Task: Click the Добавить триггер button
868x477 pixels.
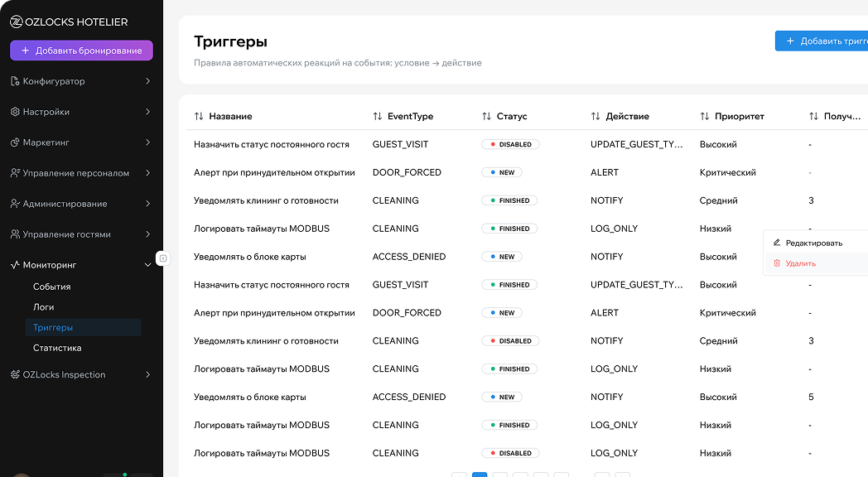Action: point(824,41)
